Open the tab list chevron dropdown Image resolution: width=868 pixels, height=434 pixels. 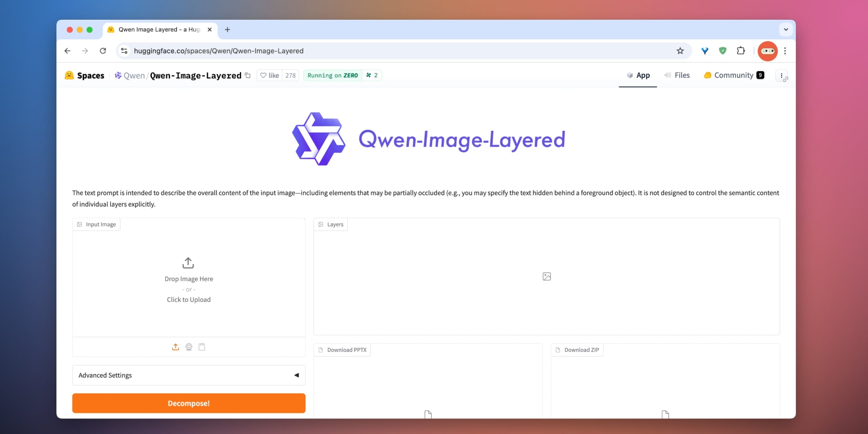(786, 29)
